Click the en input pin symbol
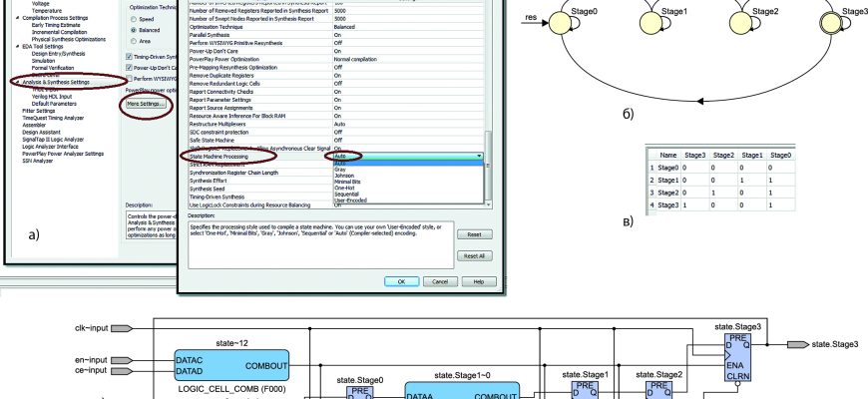 pos(125,357)
